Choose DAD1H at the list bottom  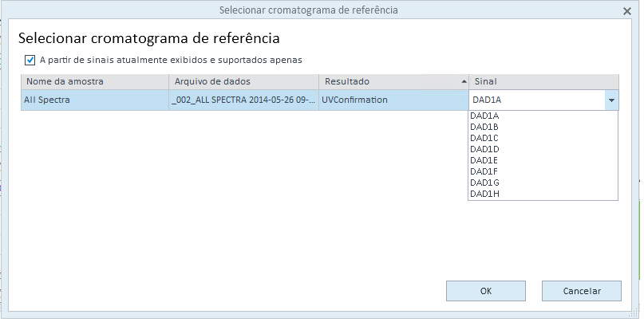tap(543, 194)
